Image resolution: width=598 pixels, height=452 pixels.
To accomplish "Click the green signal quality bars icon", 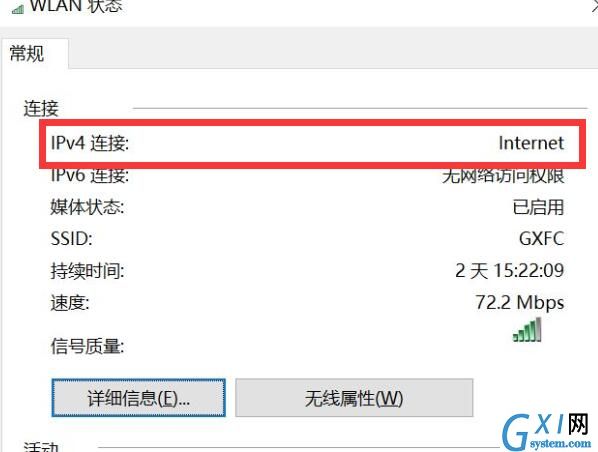I will click(x=527, y=330).
